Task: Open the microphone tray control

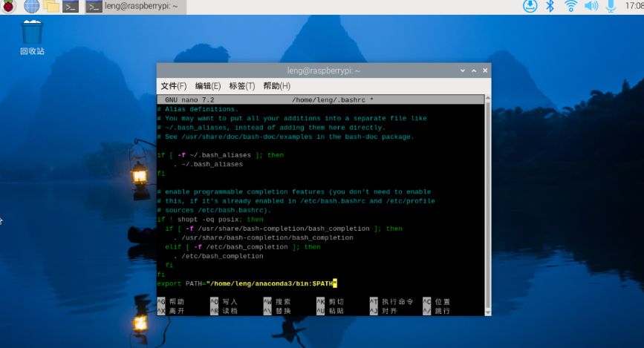Action: tap(611, 6)
